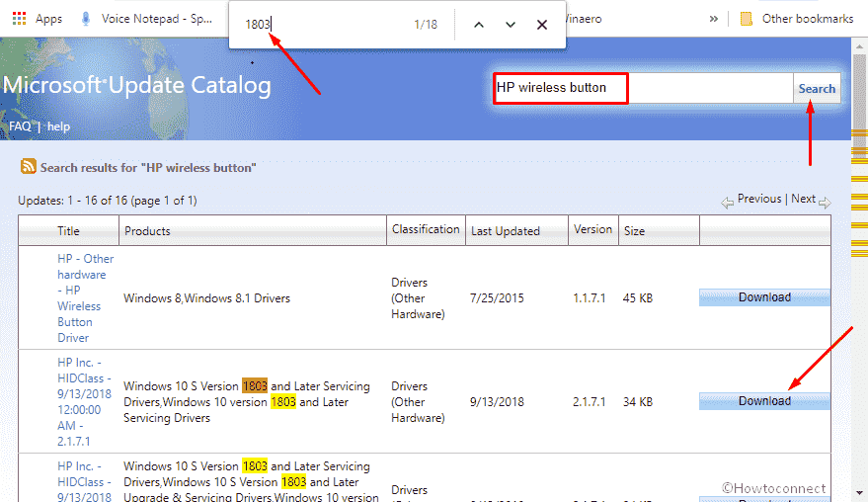The width and height of the screenshot is (868, 502).
Task: Click 'Search results for' heading text
Action: coord(148,168)
